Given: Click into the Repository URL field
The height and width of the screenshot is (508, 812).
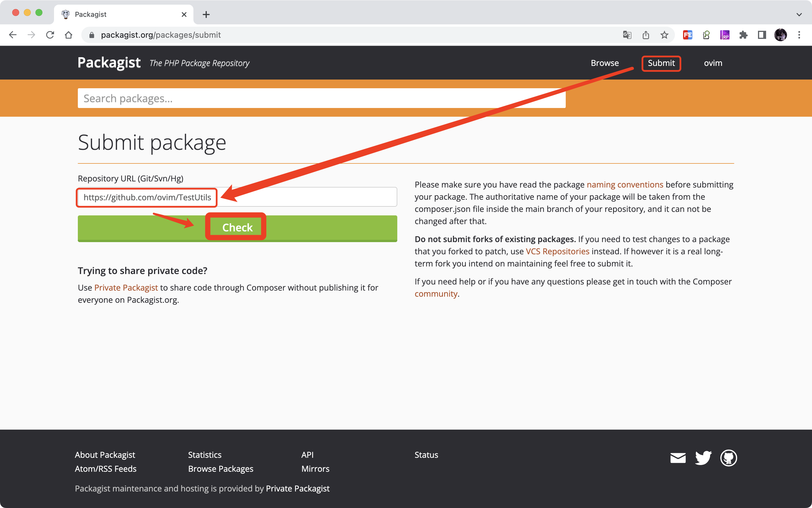Looking at the screenshot, I should pos(303,197).
